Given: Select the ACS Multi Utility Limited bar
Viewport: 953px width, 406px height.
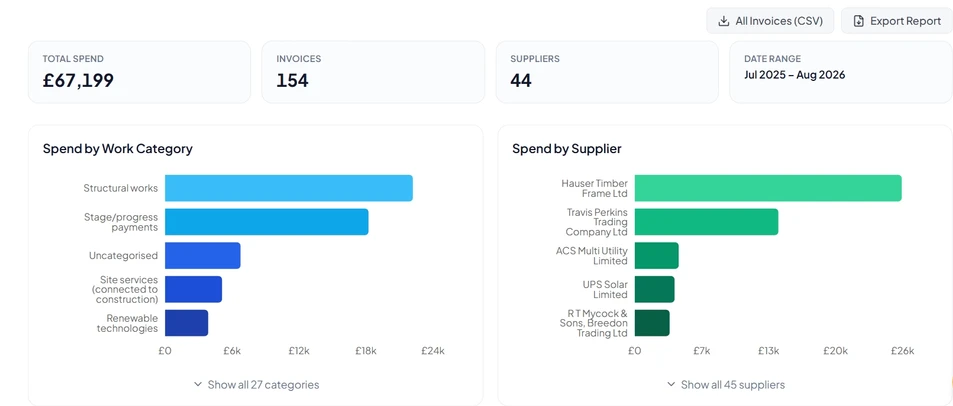Looking at the screenshot, I should (656, 255).
